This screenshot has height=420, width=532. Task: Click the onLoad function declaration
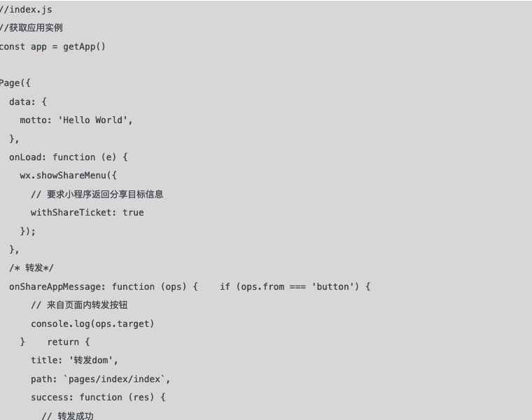68,157
